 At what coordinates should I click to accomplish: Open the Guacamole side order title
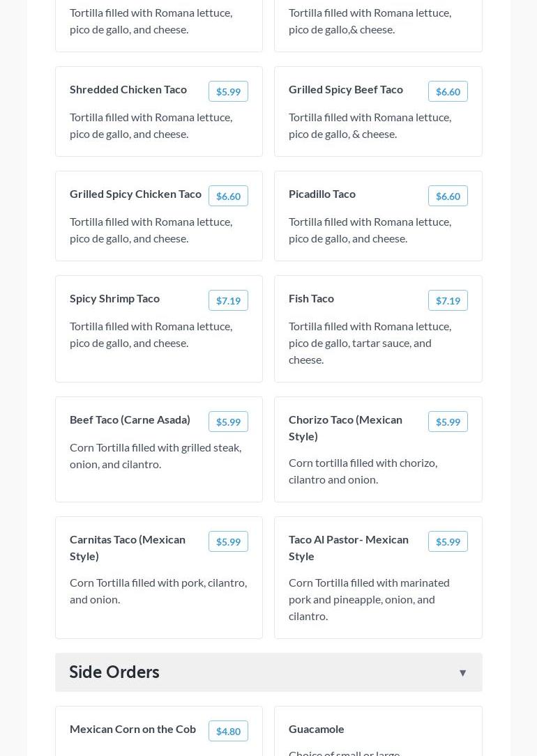tap(316, 729)
